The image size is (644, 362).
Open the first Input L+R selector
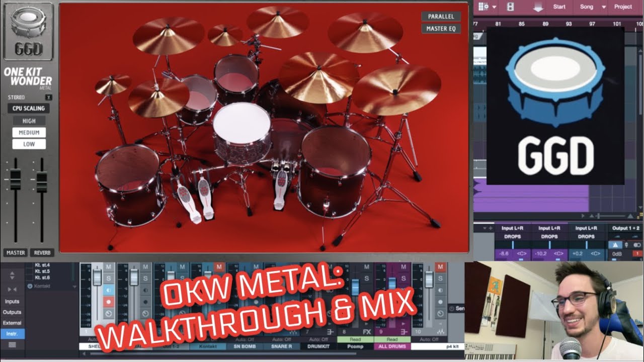(x=512, y=228)
